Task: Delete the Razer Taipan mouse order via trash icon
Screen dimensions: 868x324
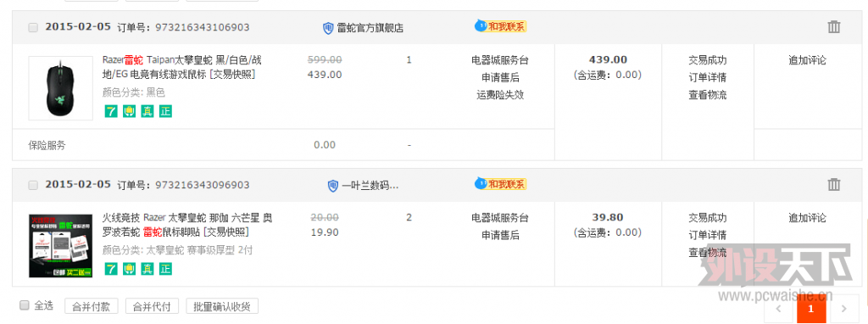Action: 834,26
